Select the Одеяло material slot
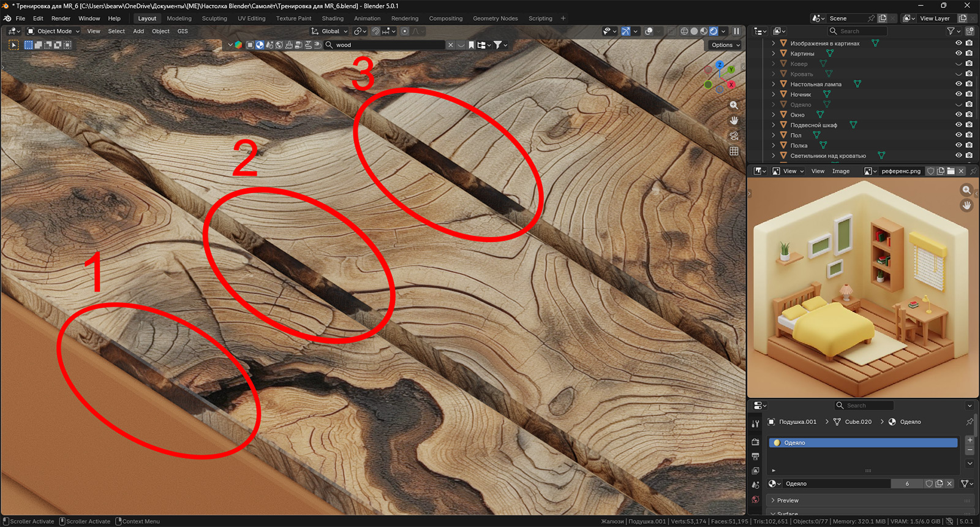 click(862, 442)
